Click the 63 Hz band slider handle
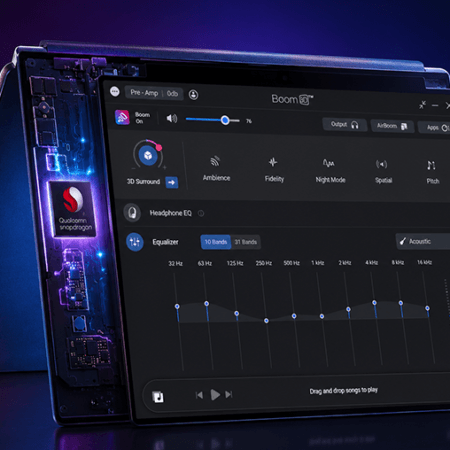 pos(206,303)
